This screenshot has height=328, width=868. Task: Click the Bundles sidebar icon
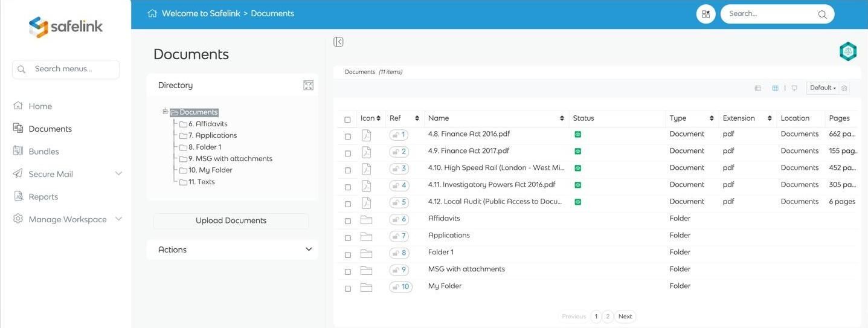[x=18, y=151]
